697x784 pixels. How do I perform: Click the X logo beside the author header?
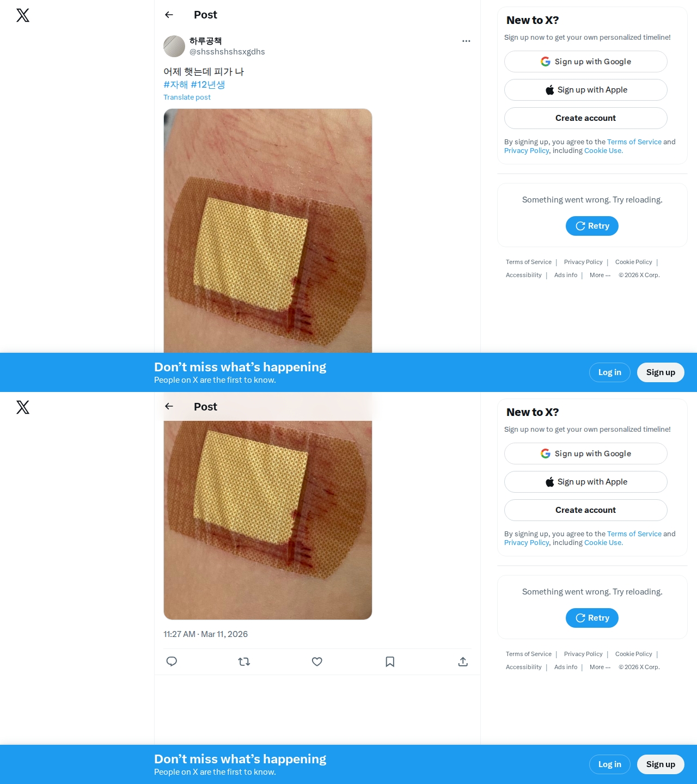coord(23,15)
